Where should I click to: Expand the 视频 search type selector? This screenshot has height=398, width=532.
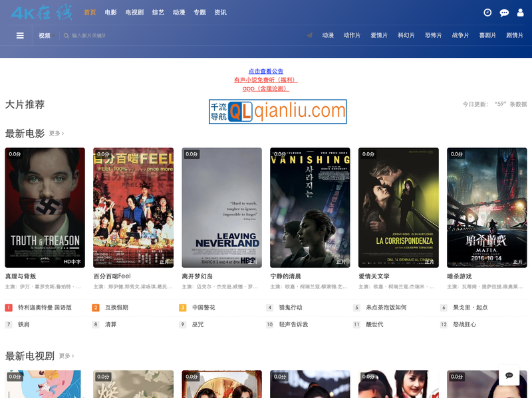point(45,36)
